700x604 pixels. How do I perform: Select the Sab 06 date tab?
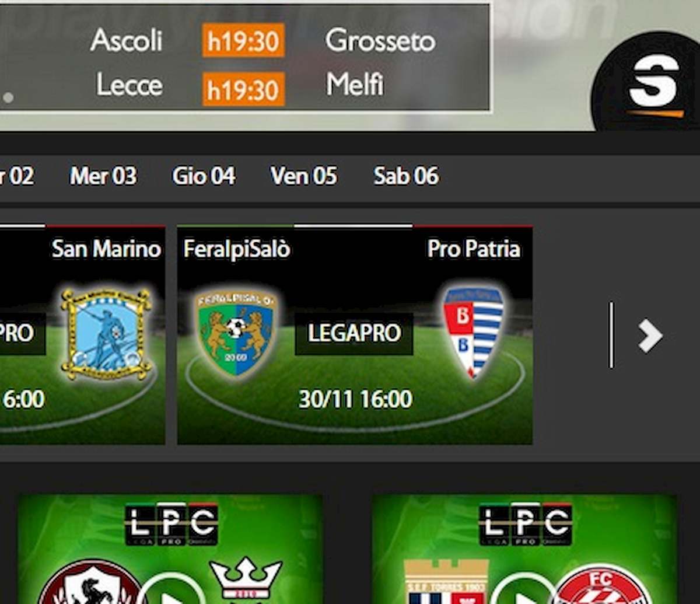(406, 176)
